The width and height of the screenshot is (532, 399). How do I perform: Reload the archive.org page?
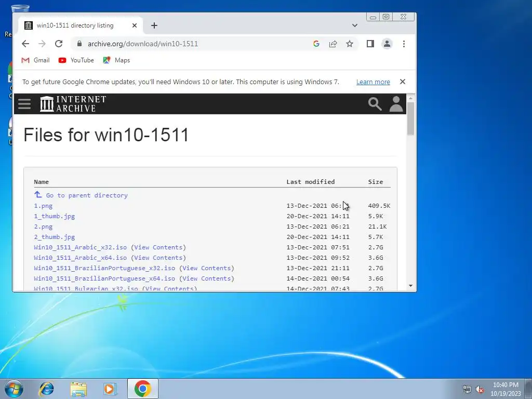coord(59,44)
